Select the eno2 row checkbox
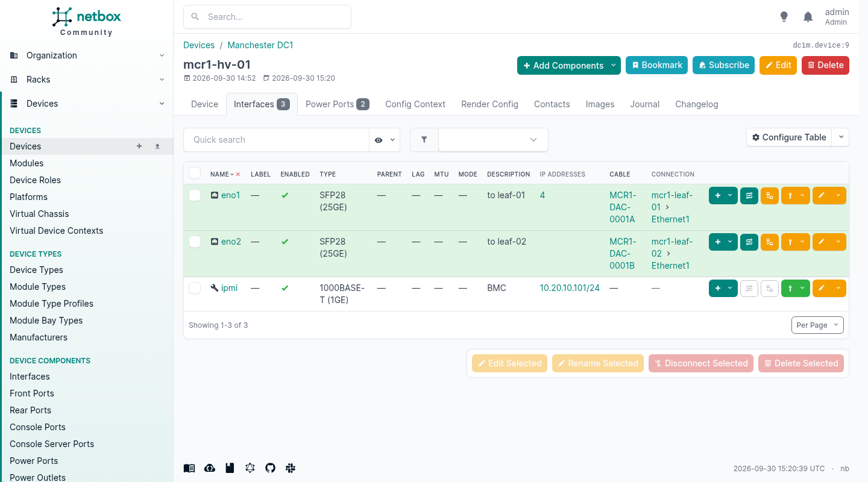This screenshot has width=868, height=482. click(x=195, y=242)
